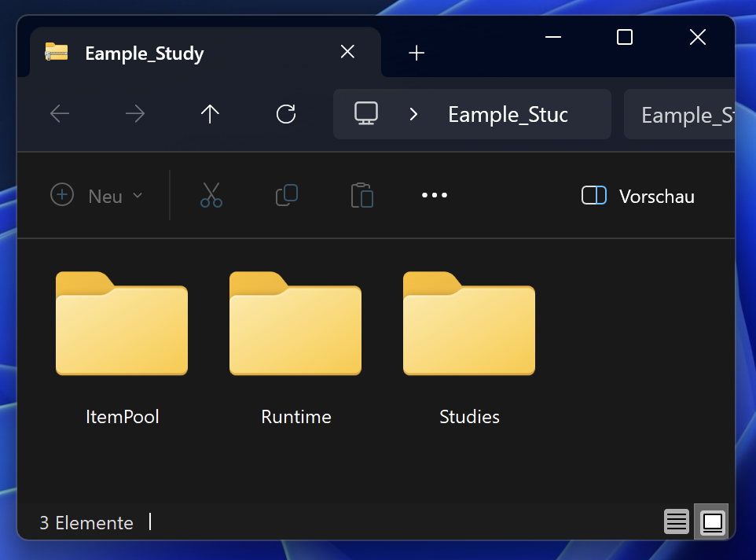
Task: Click the Runtime folder name
Action: tap(296, 417)
